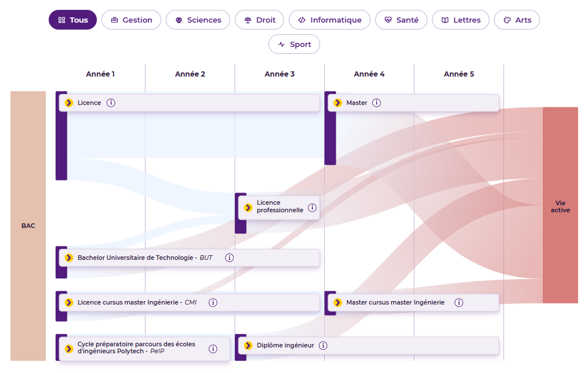The image size is (588, 373).
Task: Click info icon beside Diplôme ingénieur
Action: tap(323, 345)
